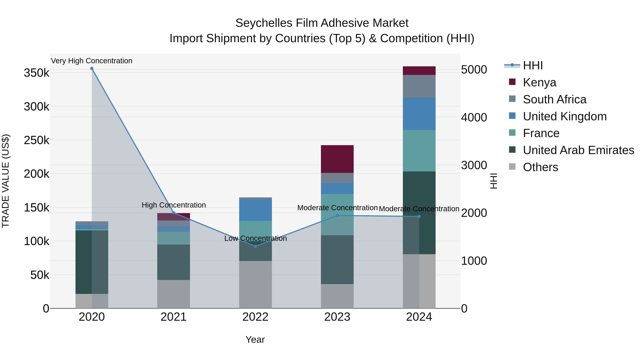
Task: Click the 1000 right axis tick label
Action: [x=474, y=261]
